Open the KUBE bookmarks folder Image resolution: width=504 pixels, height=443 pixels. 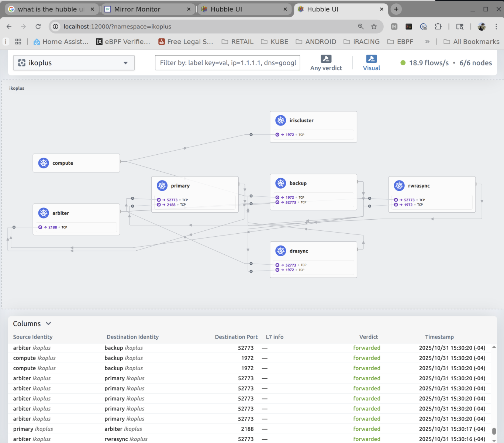[275, 42]
